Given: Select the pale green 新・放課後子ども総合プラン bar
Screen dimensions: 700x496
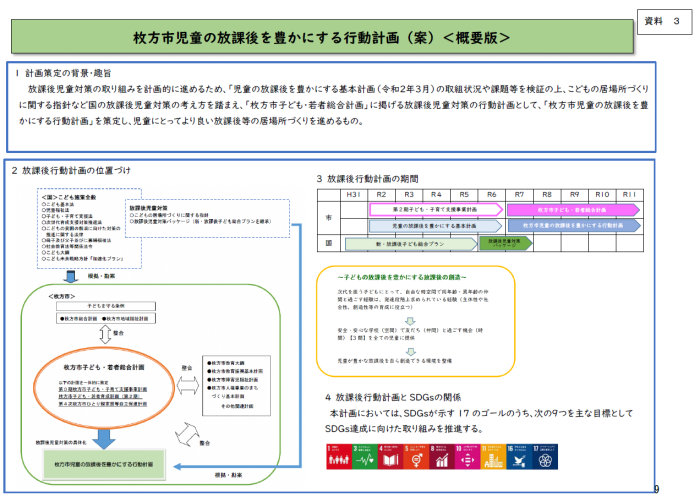Looking at the screenshot, I should (x=411, y=244).
